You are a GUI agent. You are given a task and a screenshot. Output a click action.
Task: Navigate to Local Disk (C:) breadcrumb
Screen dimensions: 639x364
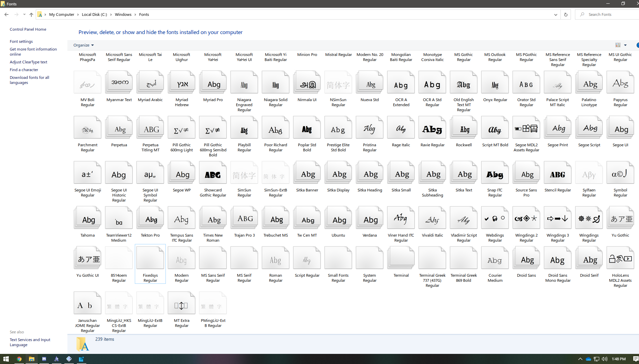[94, 14]
